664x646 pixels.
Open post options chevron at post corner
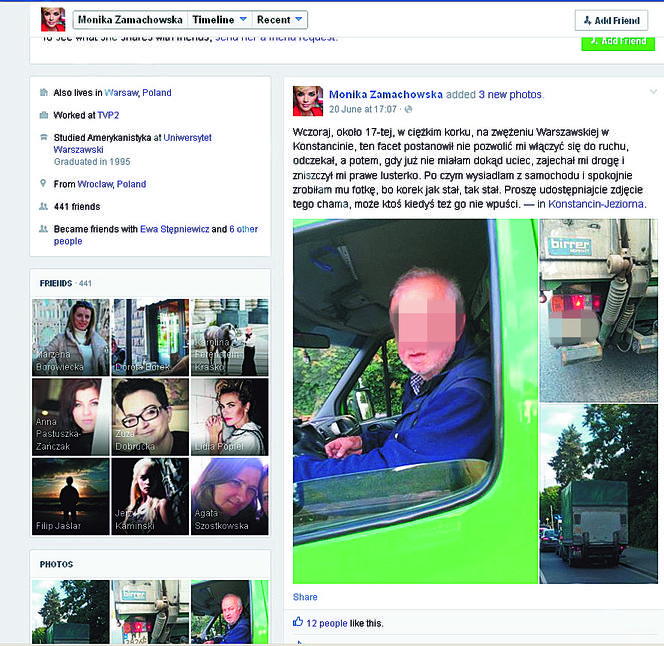coord(653,92)
